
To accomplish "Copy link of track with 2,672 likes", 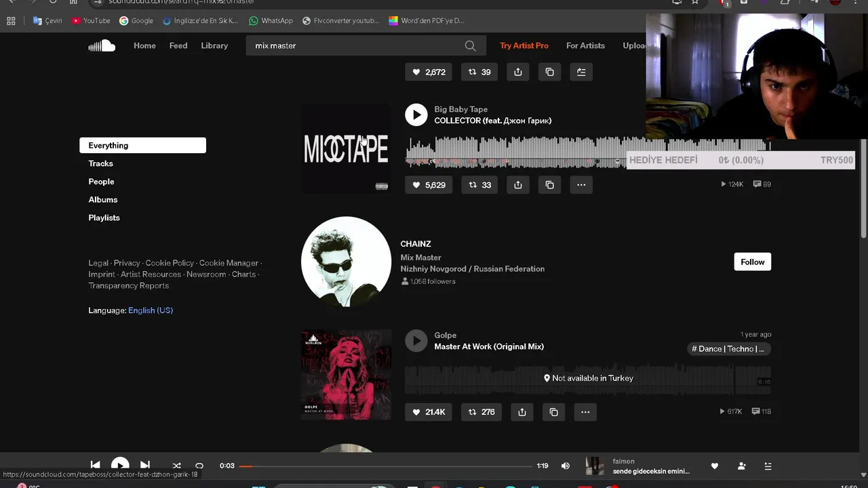I will point(550,72).
